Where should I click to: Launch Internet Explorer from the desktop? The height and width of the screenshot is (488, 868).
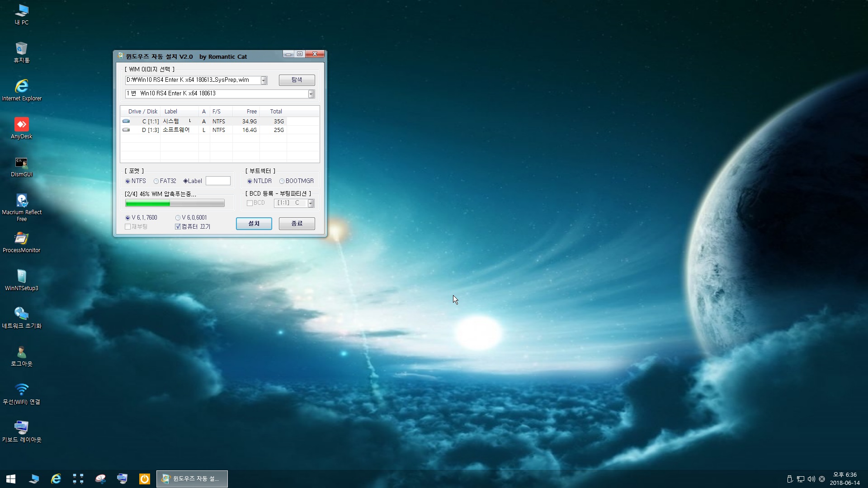tap(21, 90)
